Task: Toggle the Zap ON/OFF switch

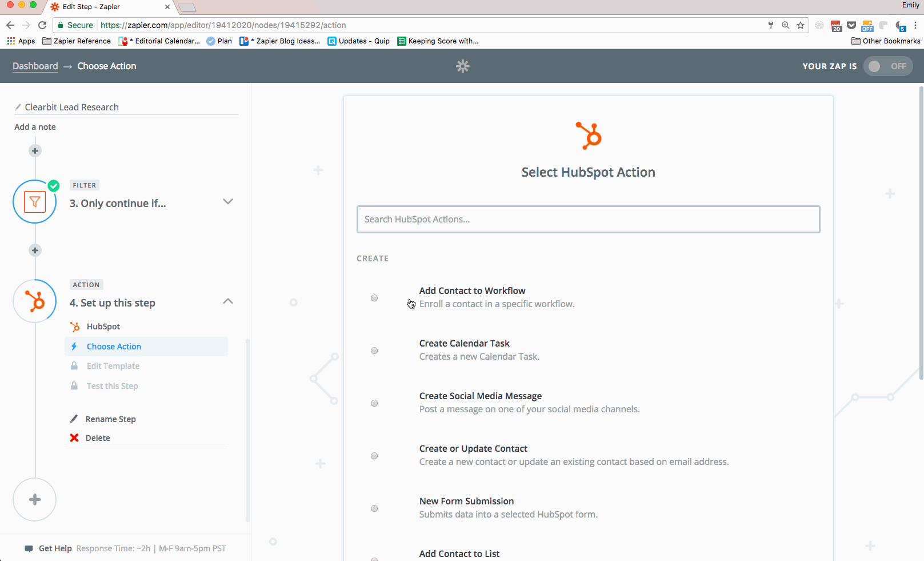Action: [x=888, y=66]
